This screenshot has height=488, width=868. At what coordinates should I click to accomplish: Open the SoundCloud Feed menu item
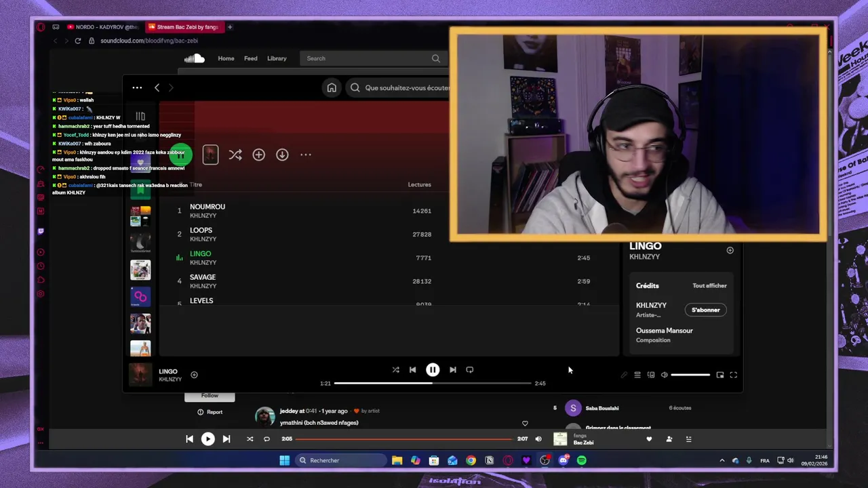250,58
